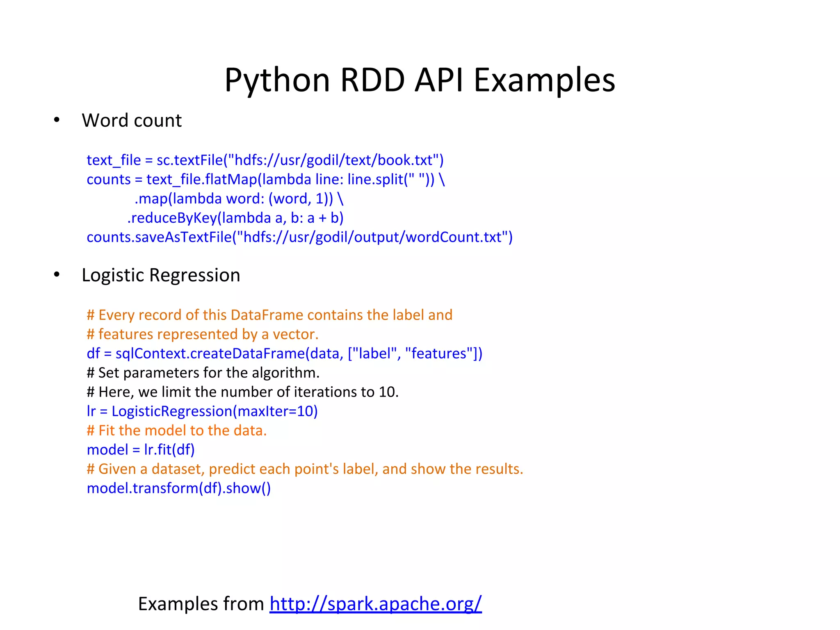Click the 'Logistic Regression' bullet heading
This screenshot has height=630, width=840.
click(x=160, y=275)
